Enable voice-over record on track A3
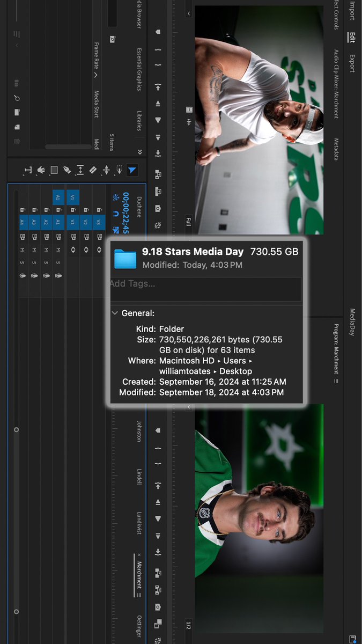 34,275
